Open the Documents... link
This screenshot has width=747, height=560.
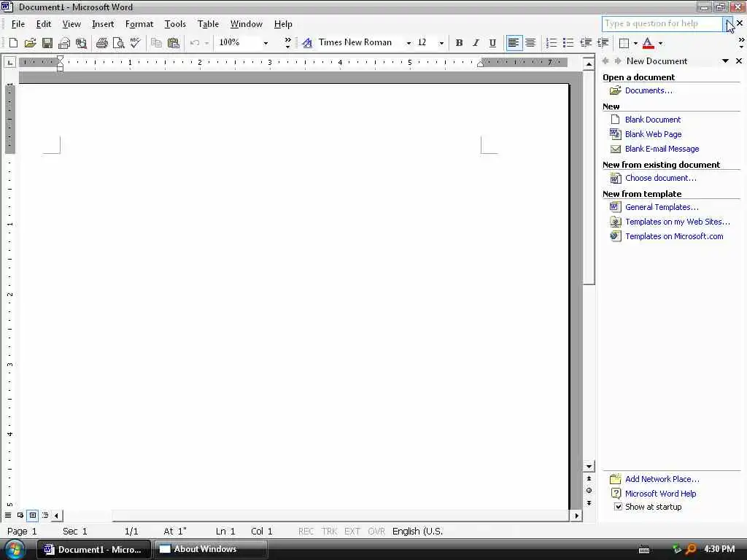coord(649,90)
